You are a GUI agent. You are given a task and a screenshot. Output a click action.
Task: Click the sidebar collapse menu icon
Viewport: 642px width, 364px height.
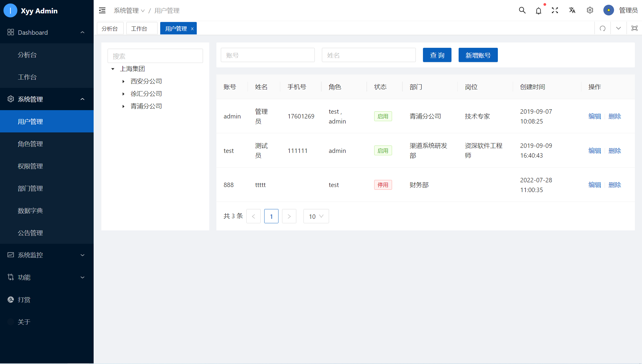[x=102, y=11]
